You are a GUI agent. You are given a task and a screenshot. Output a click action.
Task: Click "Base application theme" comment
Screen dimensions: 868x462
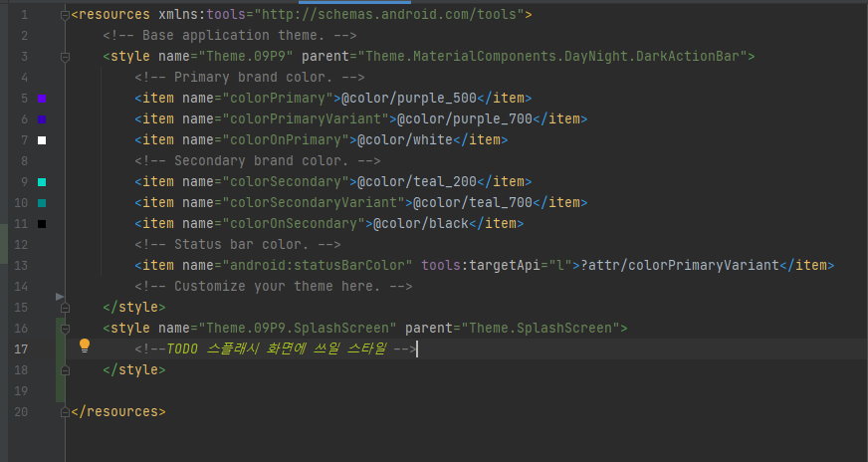point(230,36)
